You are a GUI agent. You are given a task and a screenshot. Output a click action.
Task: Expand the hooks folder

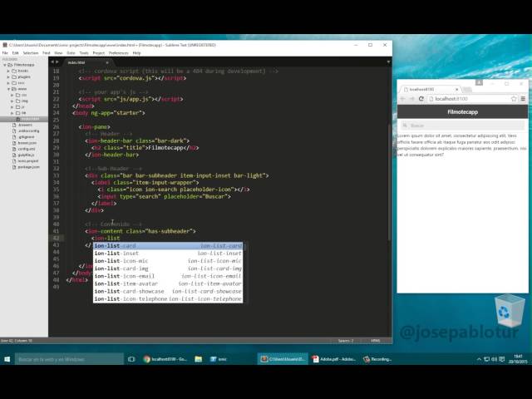coord(8,71)
